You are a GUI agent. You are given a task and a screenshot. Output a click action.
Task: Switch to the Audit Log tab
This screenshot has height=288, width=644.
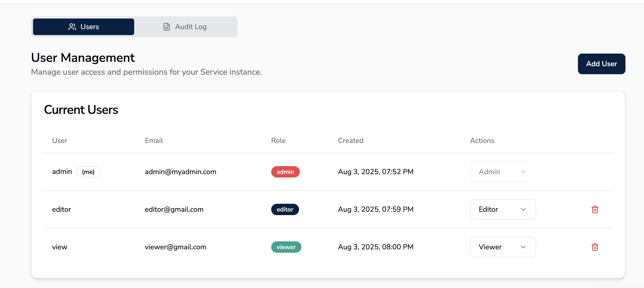tap(185, 27)
